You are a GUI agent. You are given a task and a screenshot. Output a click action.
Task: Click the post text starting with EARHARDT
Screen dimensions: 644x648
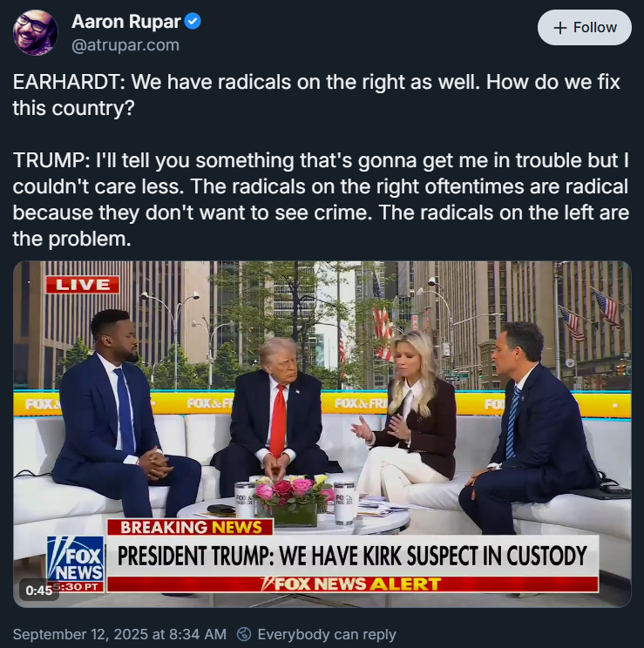click(316, 95)
